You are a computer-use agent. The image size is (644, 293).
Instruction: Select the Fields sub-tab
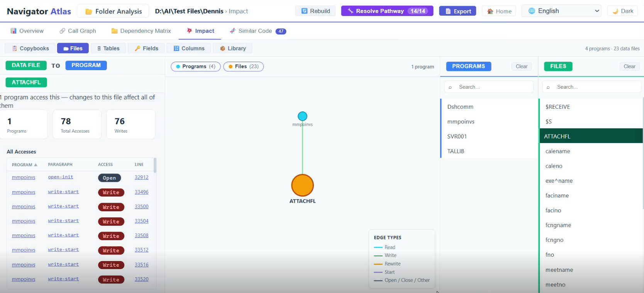pyautogui.click(x=146, y=48)
